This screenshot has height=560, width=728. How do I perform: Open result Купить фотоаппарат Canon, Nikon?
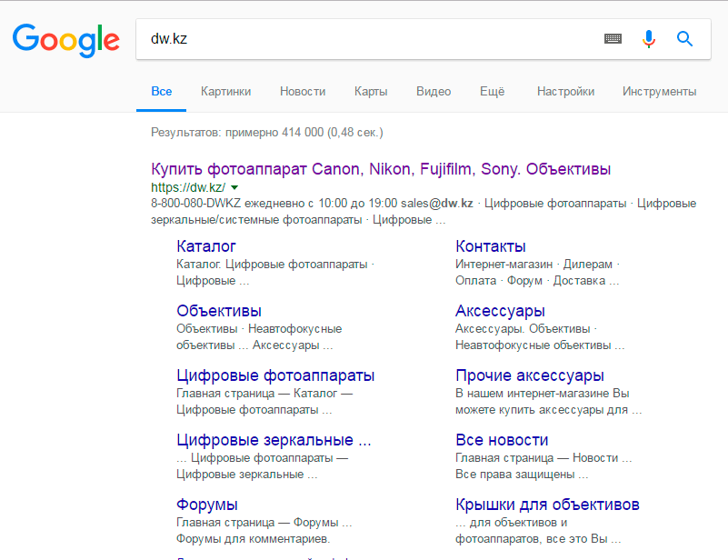[x=381, y=169]
